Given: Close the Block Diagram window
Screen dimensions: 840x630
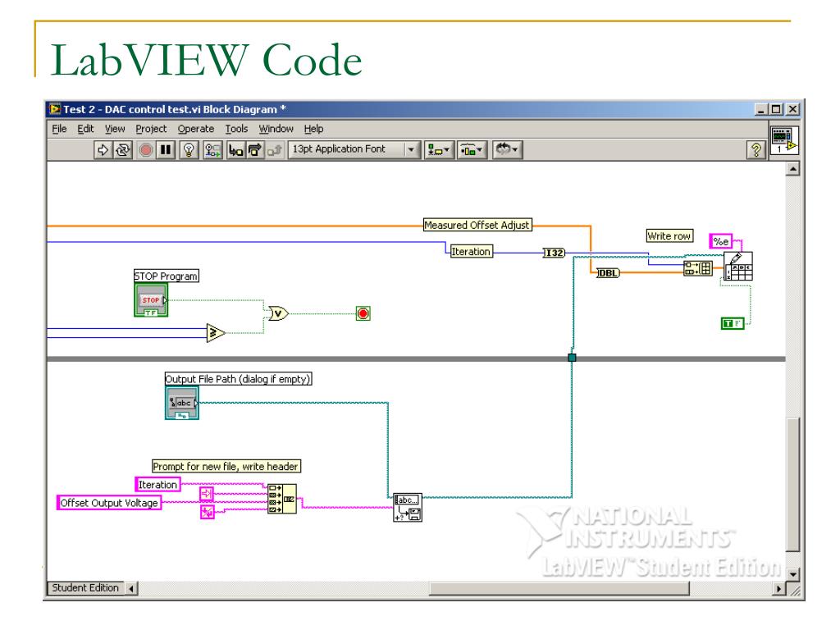Looking at the screenshot, I should click(x=793, y=110).
